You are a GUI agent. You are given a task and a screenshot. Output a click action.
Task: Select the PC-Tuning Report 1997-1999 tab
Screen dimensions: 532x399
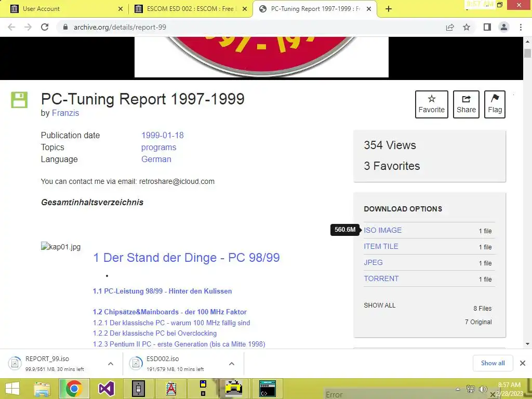314,9
